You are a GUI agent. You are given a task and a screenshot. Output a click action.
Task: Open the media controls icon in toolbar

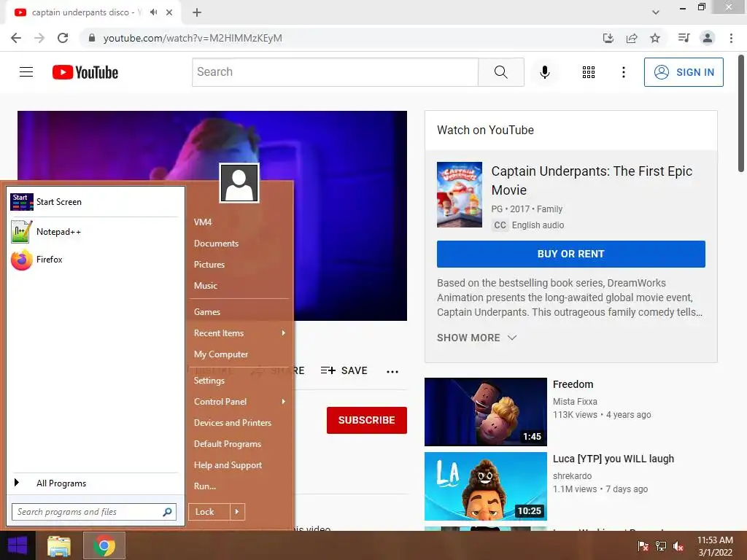(684, 38)
